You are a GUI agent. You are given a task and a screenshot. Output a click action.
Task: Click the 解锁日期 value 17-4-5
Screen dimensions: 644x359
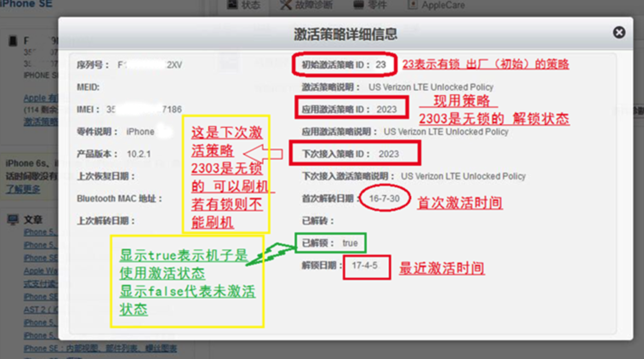(x=364, y=266)
